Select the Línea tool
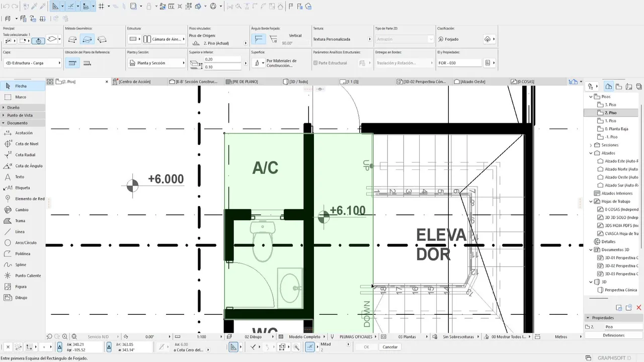This screenshot has height=362, width=644. (23, 232)
